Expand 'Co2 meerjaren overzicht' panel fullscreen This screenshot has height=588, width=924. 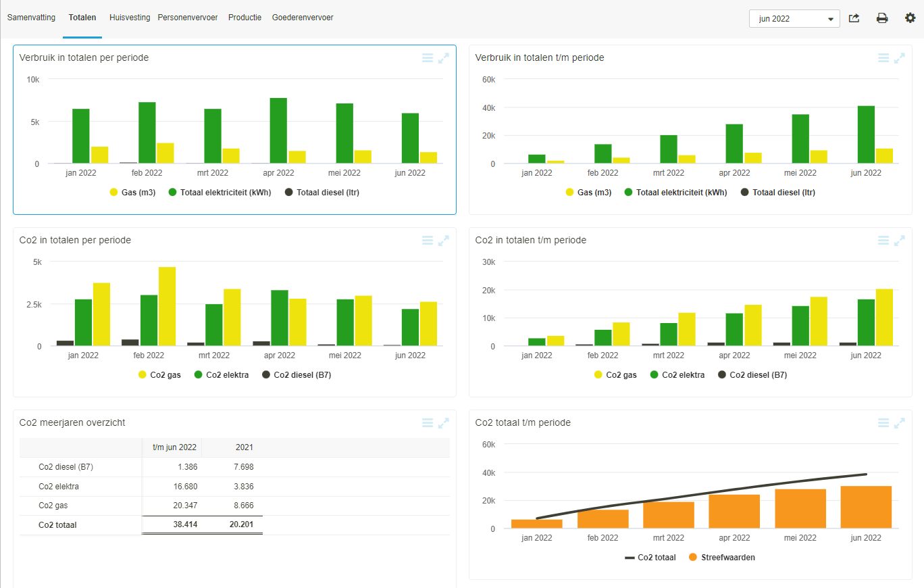tap(444, 423)
